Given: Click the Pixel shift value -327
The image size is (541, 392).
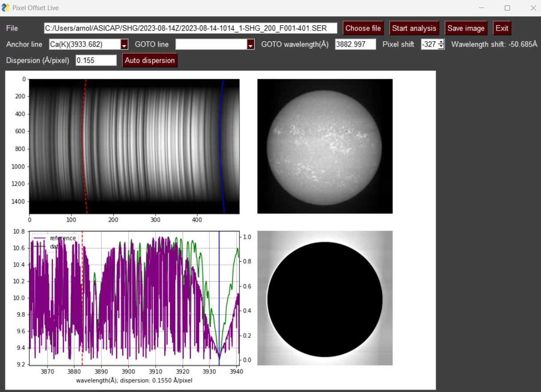Looking at the screenshot, I should [429, 44].
